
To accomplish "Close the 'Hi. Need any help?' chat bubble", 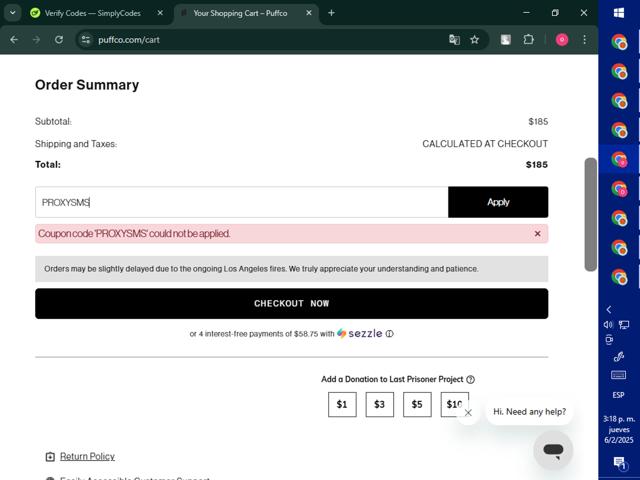I will (x=468, y=413).
